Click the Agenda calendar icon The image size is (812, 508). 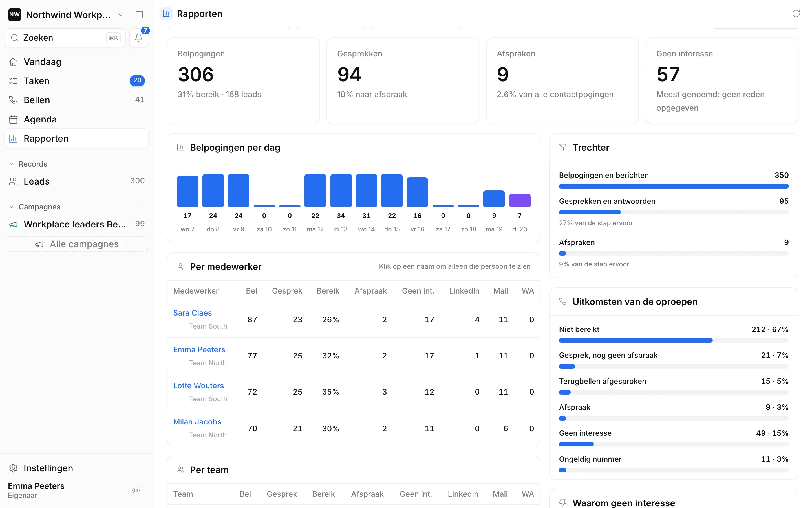pyautogui.click(x=13, y=119)
